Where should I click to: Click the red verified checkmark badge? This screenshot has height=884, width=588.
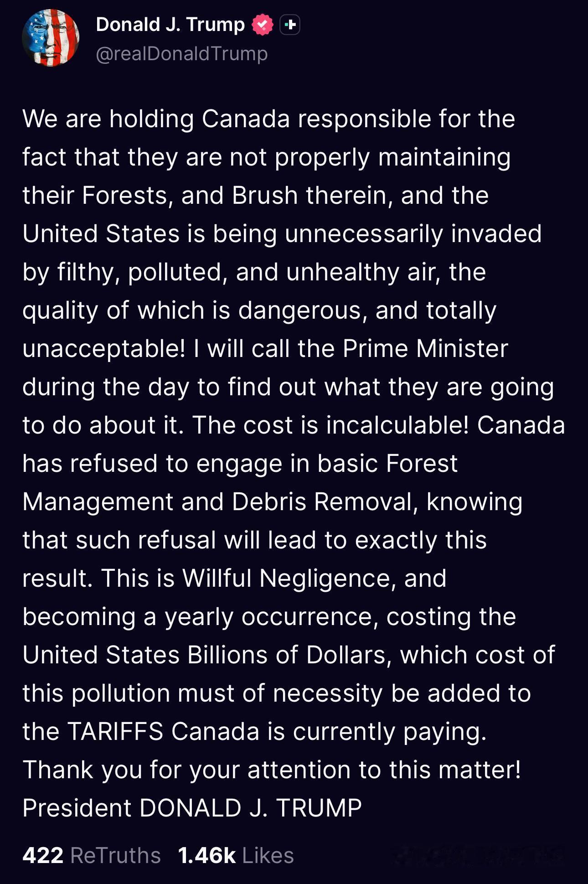click(262, 25)
